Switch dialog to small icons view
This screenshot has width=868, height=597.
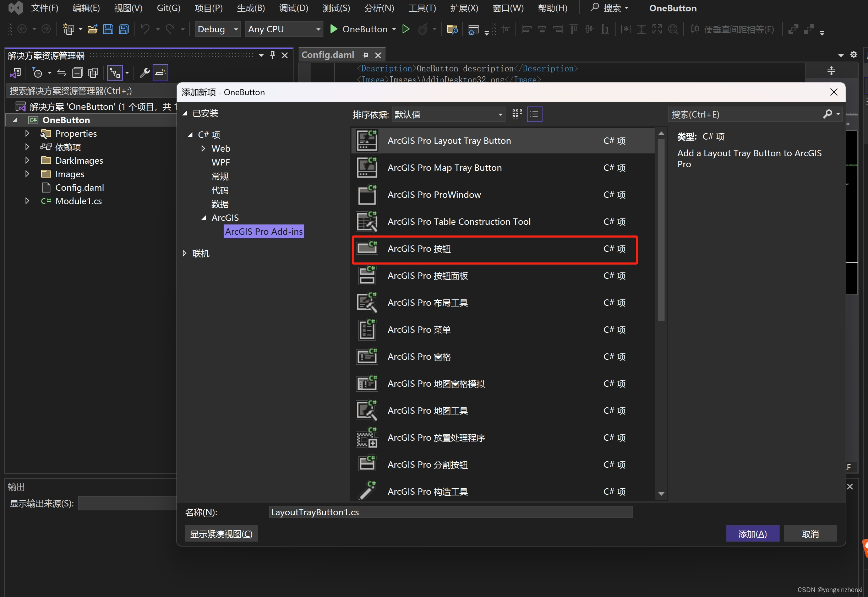click(517, 114)
